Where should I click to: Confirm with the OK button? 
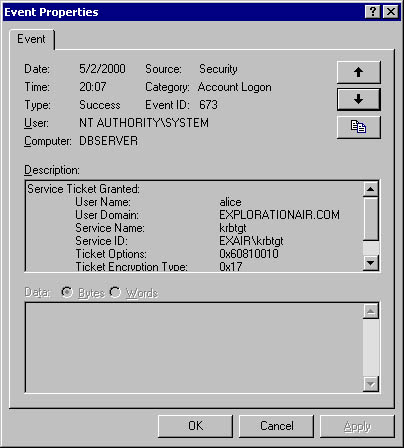tap(195, 426)
